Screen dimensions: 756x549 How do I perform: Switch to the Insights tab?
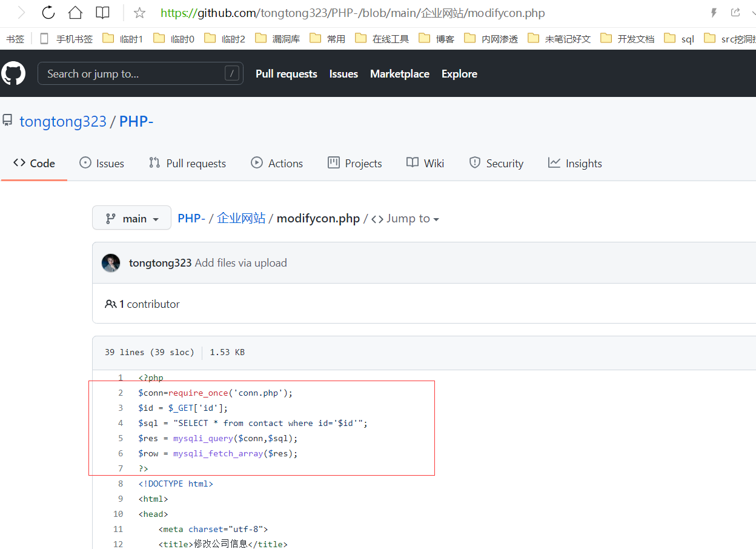[x=575, y=163]
